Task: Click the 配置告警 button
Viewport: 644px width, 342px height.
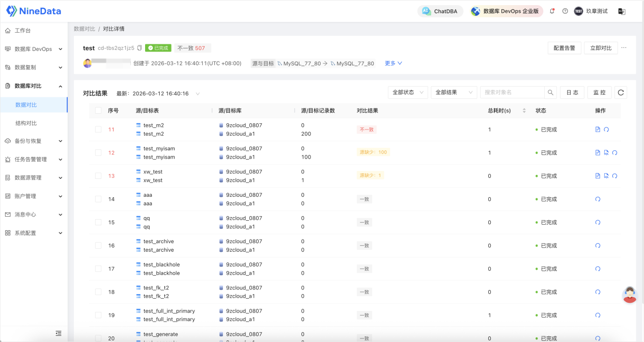Action: coord(564,48)
